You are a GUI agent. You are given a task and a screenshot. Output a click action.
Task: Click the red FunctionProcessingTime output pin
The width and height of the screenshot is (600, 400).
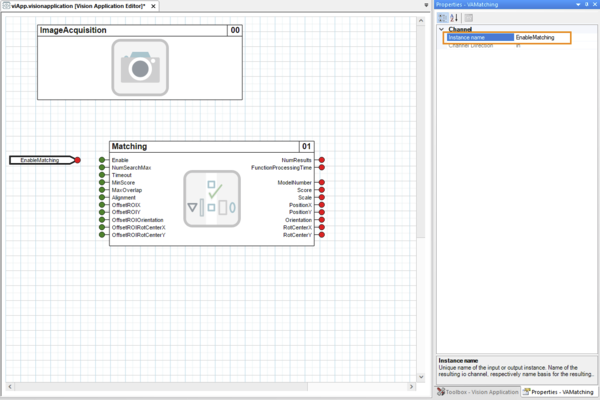322,168
